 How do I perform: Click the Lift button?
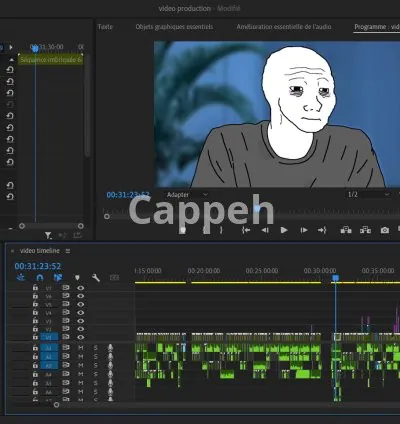pyautogui.click(x=346, y=230)
